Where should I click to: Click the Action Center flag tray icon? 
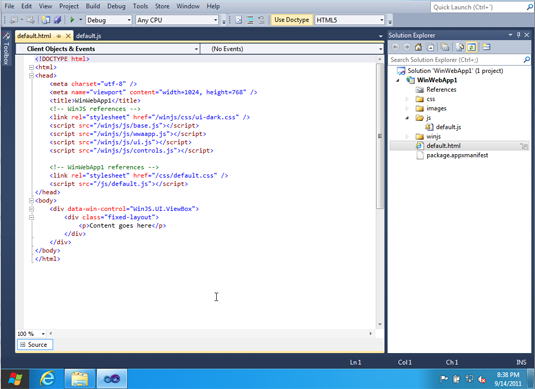tap(444, 379)
